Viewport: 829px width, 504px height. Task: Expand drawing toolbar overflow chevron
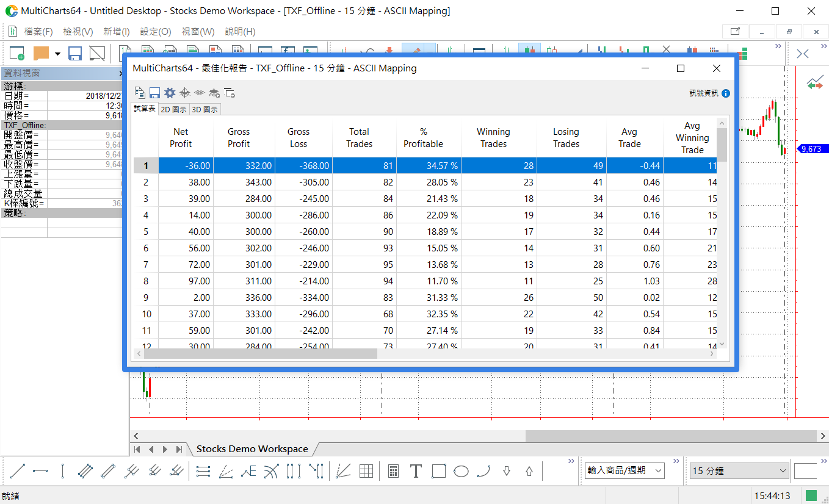click(571, 461)
